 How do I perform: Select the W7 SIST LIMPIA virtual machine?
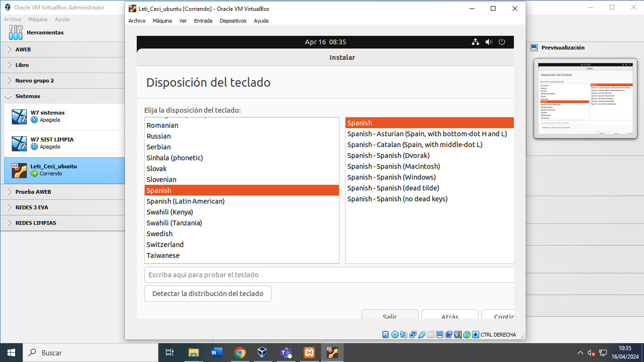[x=52, y=143]
